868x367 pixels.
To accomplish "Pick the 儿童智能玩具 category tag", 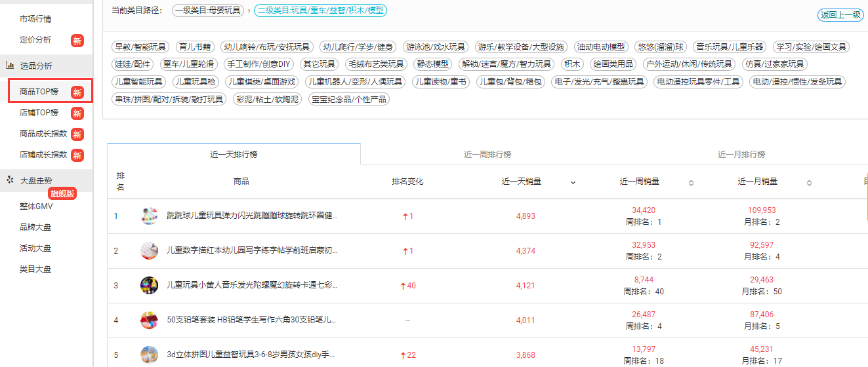I will click(x=139, y=82).
